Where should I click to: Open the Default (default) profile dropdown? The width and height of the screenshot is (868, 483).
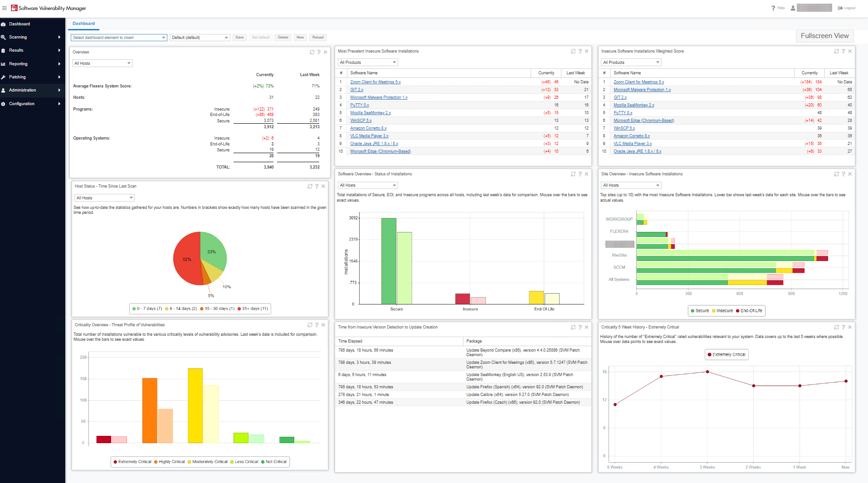[x=200, y=38]
